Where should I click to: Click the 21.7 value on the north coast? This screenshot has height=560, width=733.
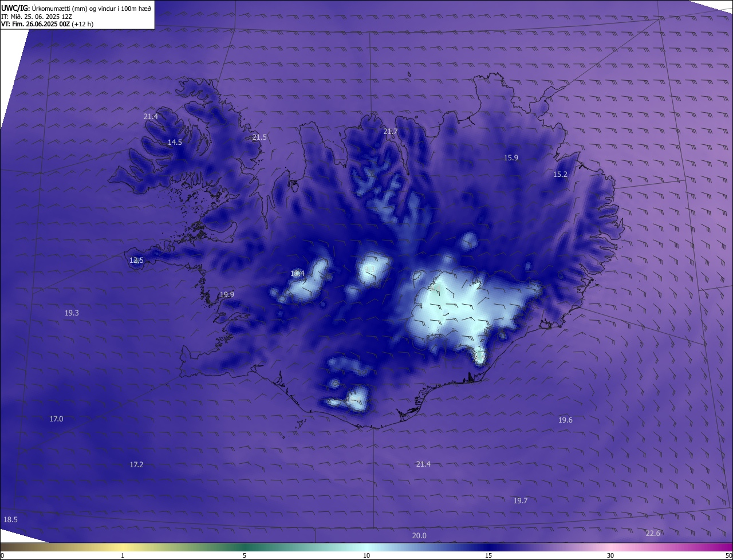click(390, 131)
